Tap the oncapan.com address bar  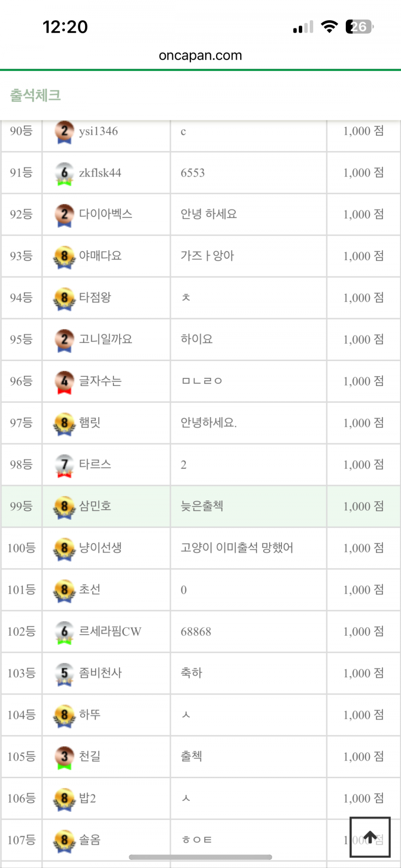click(x=200, y=56)
